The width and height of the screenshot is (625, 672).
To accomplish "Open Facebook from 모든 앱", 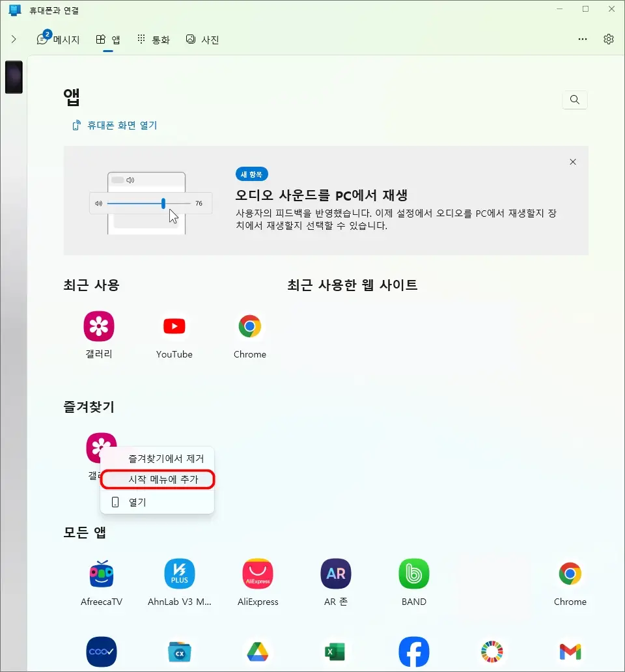I will pos(413,651).
